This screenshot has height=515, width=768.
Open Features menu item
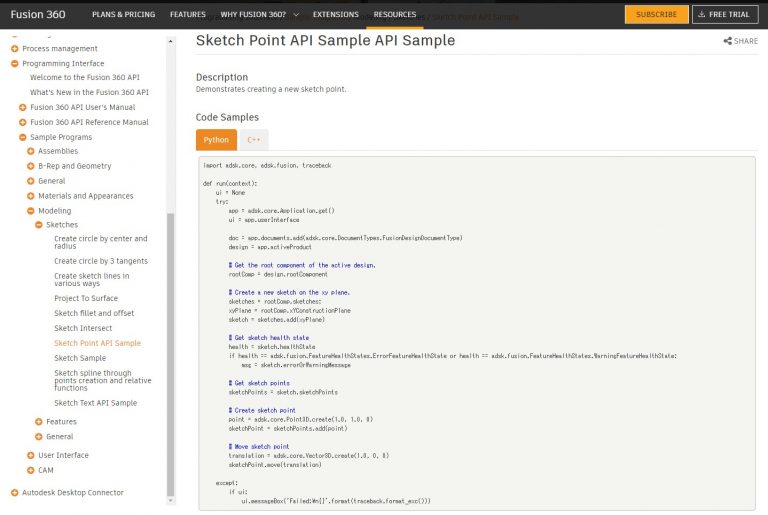tap(188, 15)
